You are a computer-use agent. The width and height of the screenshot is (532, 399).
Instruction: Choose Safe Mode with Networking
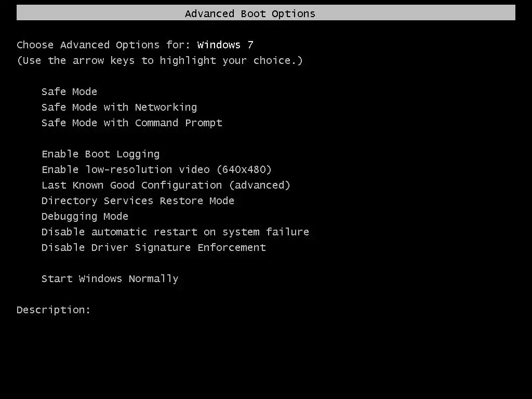tap(119, 108)
